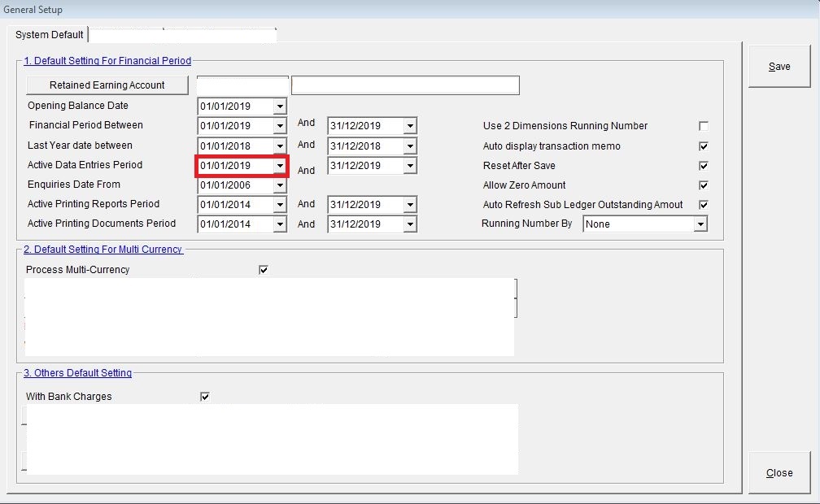Open Financial Period Between end date dropdown
Screen dimensions: 820x504
[410, 126]
